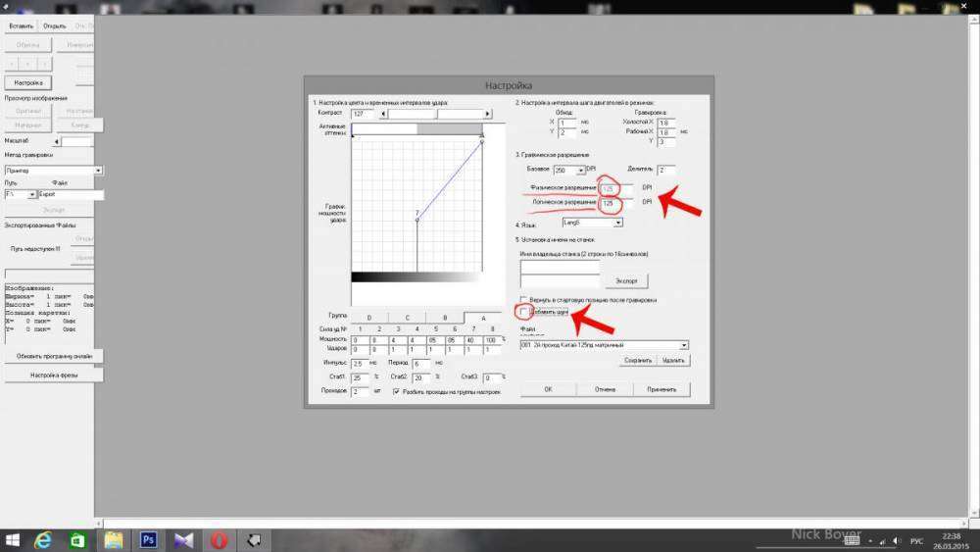Tick the 'Добавить шум' checkbox

(524, 312)
